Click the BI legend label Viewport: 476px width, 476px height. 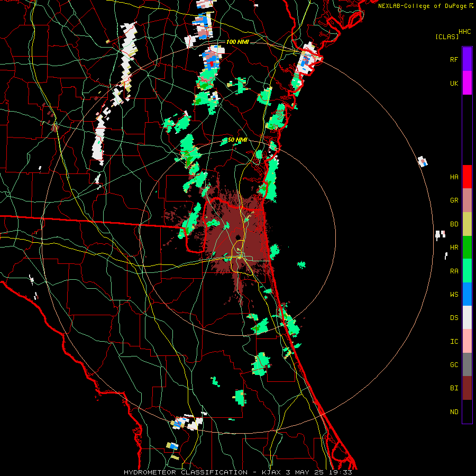pyautogui.click(x=454, y=388)
